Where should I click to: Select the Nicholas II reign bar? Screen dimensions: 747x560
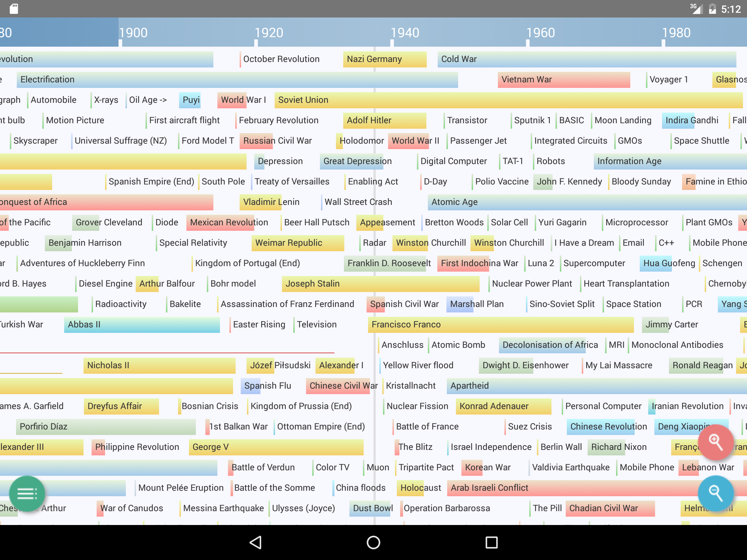[159, 365]
